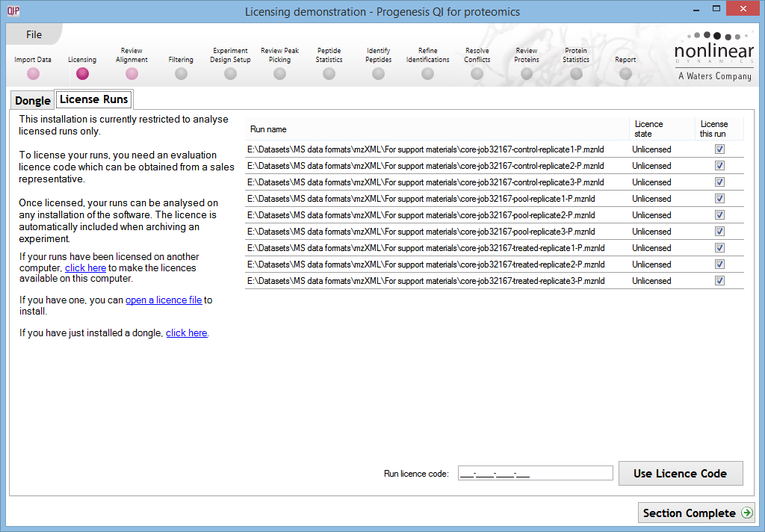
Task: Click the nonlinear dynamics logo
Action: coord(714,56)
